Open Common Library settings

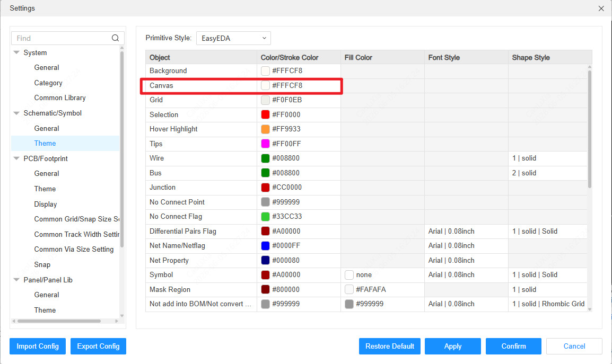pyautogui.click(x=60, y=97)
